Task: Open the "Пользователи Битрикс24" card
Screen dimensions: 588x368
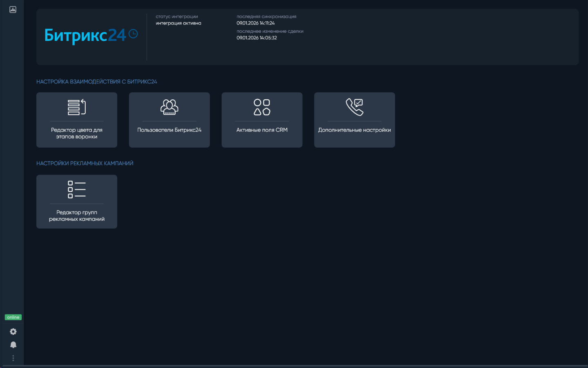Action: (x=169, y=130)
